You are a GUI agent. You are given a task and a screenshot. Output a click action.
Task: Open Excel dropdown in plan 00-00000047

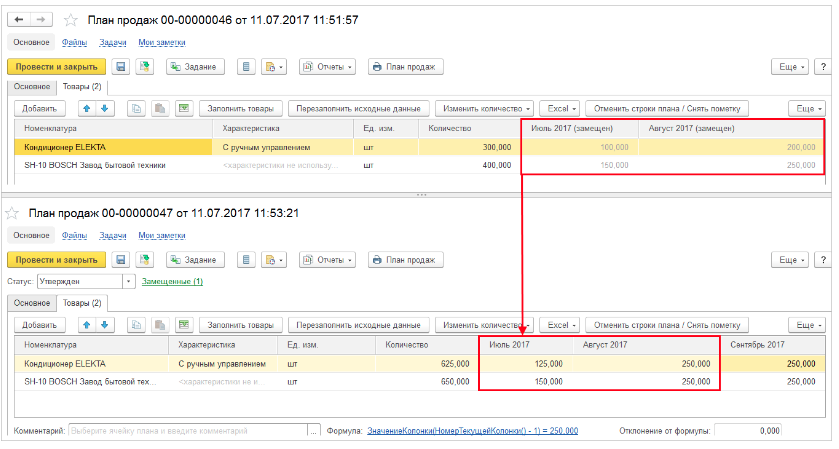point(560,325)
